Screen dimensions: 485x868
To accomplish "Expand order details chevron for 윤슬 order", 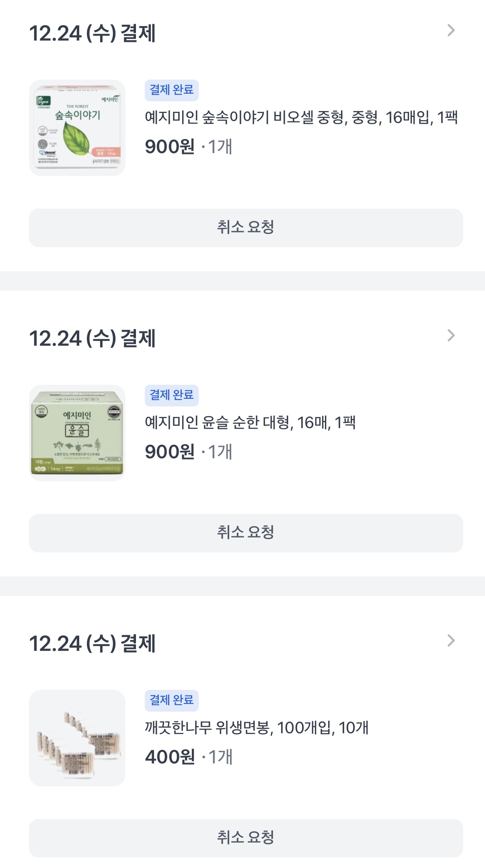I will click(x=451, y=336).
